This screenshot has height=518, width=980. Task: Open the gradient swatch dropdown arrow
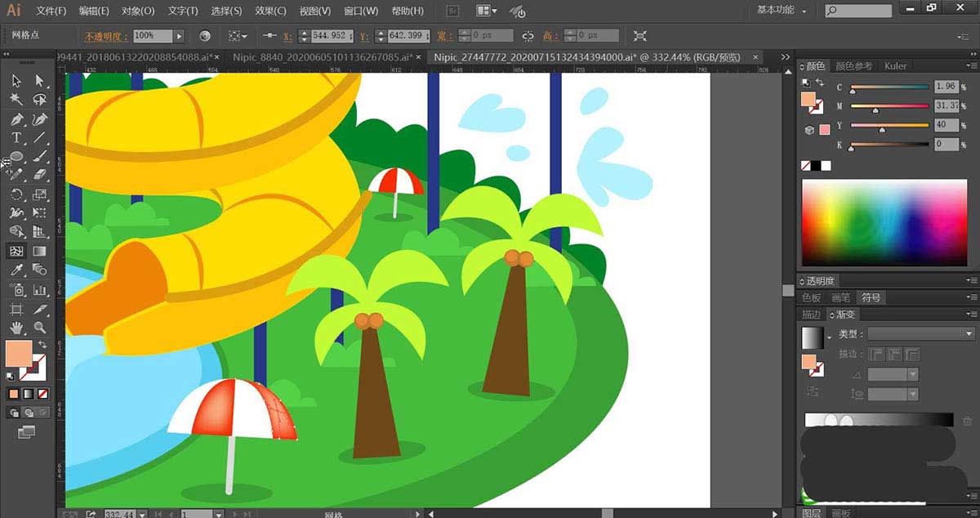coord(829,336)
